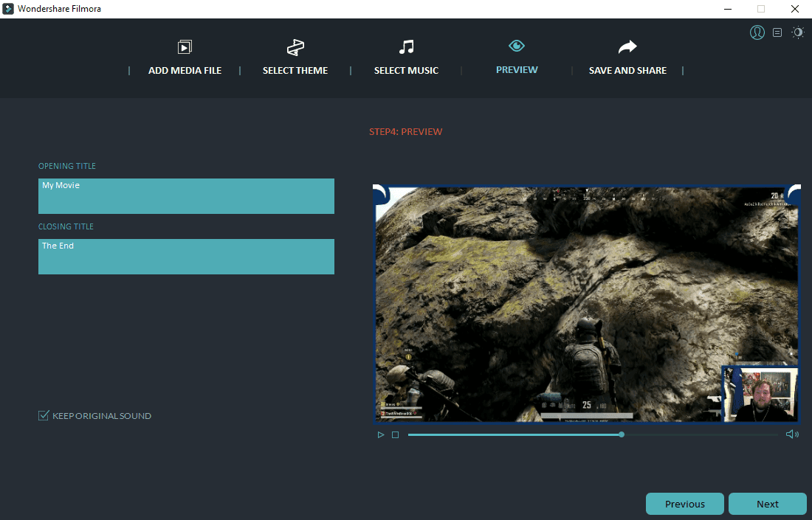Click the Opening Title text field
The image size is (812, 520).
186,196
